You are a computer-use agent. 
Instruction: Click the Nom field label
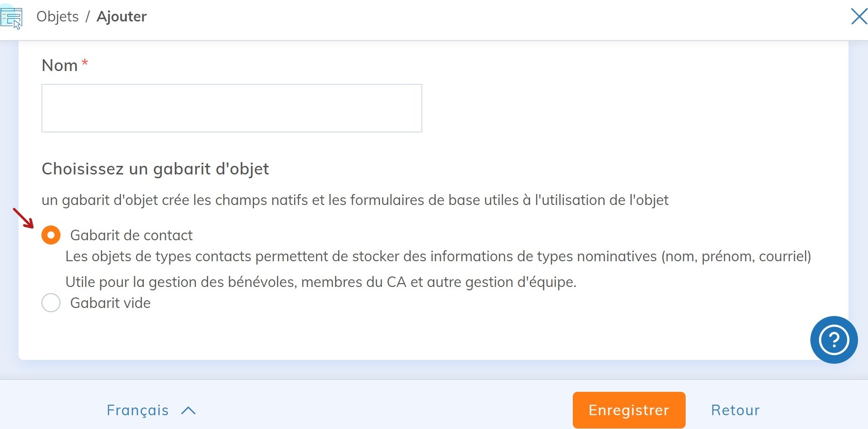(x=60, y=65)
